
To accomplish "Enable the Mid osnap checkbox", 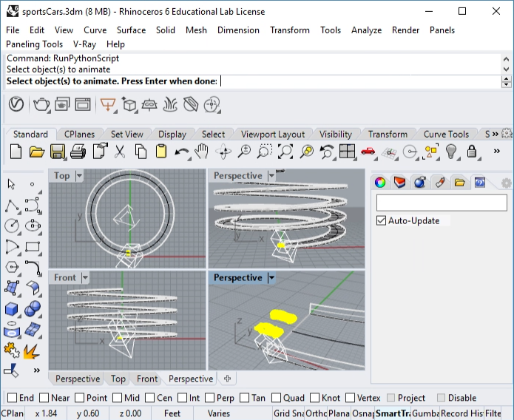I will point(118,398).
